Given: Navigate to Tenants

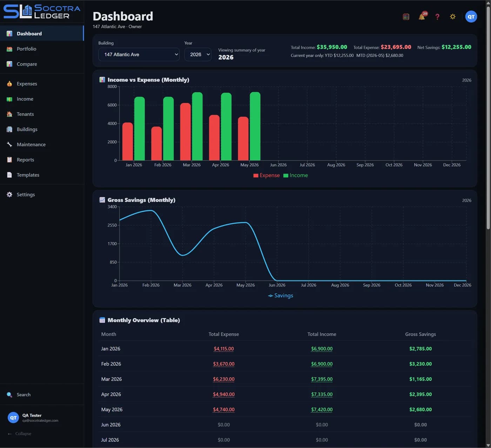Looking at the screenshot, I should (x=42, y=114).
